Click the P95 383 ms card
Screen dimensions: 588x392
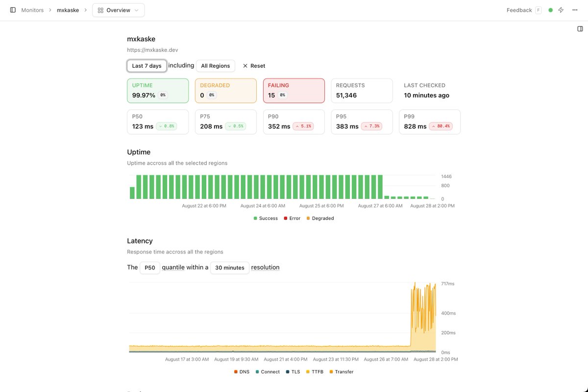click(x=362, y=122)
